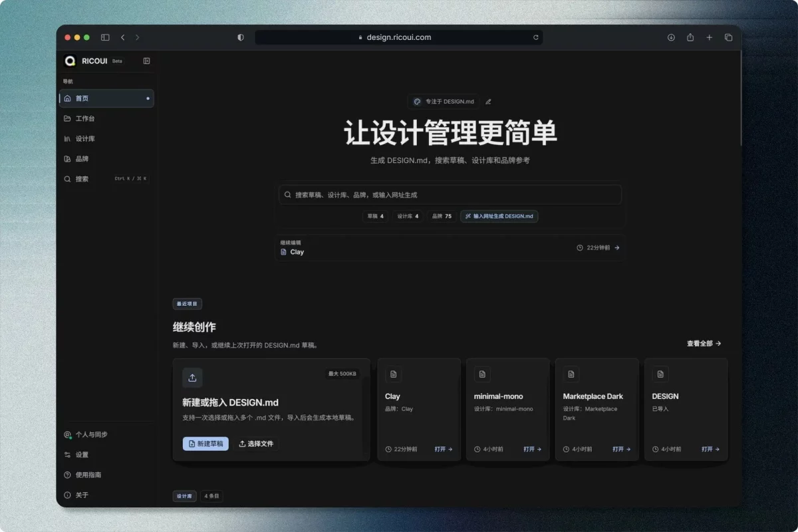Click the search field for 草稿、设计库、品牌
The width and height of the screenshot is (798, 532).
450,195
